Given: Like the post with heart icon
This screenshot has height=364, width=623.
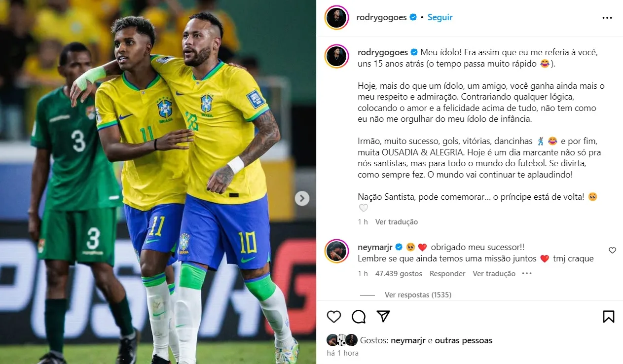Looking at the screenshot, I should pyautogui.click(x=334, y=317).
